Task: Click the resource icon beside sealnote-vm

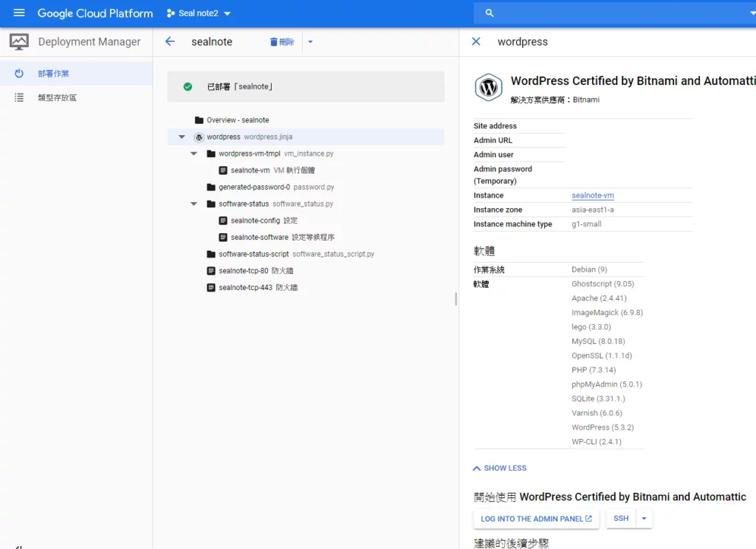Action: pyautogui.click(x=223, y=170)
